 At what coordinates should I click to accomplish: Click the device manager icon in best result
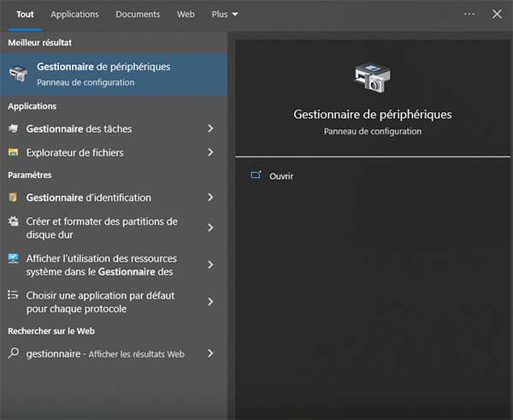point(18,74)
